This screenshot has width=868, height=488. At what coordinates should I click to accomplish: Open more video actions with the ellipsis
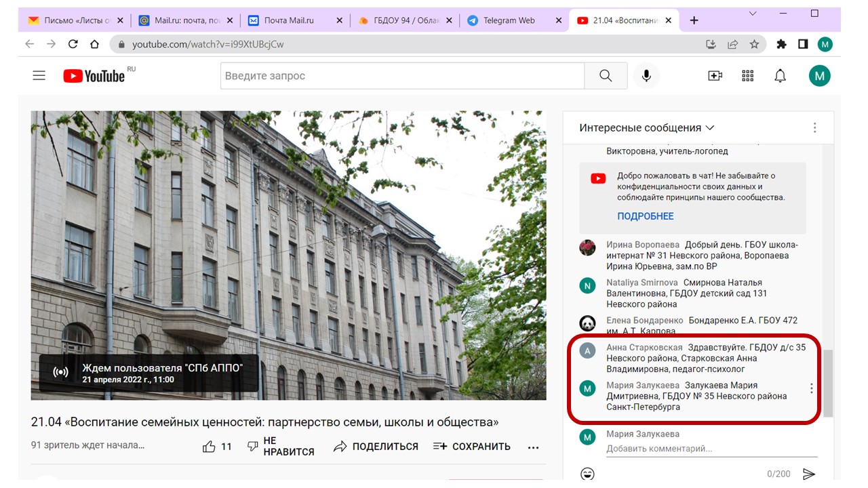[x=533, y=446]
